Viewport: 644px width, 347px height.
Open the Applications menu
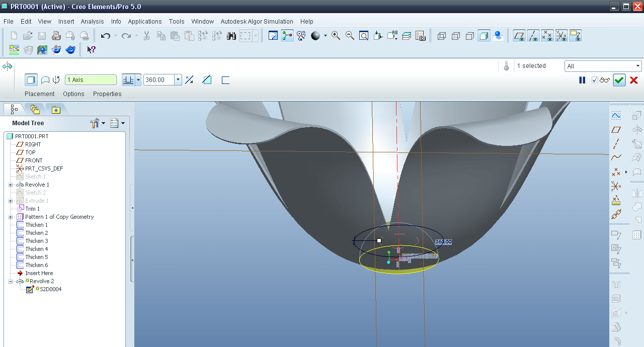tap(145, 21)
